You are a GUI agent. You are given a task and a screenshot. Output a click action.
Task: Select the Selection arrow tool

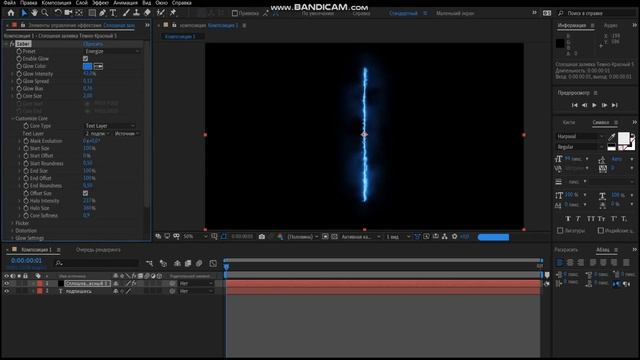point(24,13)
